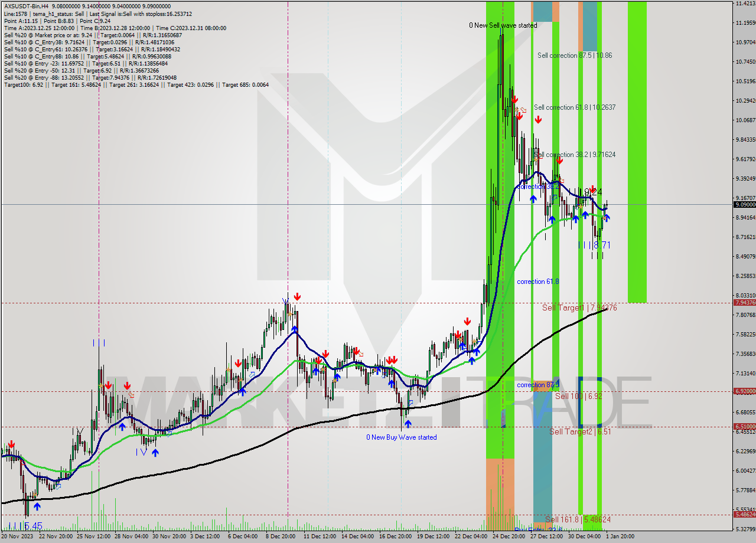The image size is (756, 543).
Task: Click the '16 Dec 20:00' date axis label
Action: coord(396,537)
